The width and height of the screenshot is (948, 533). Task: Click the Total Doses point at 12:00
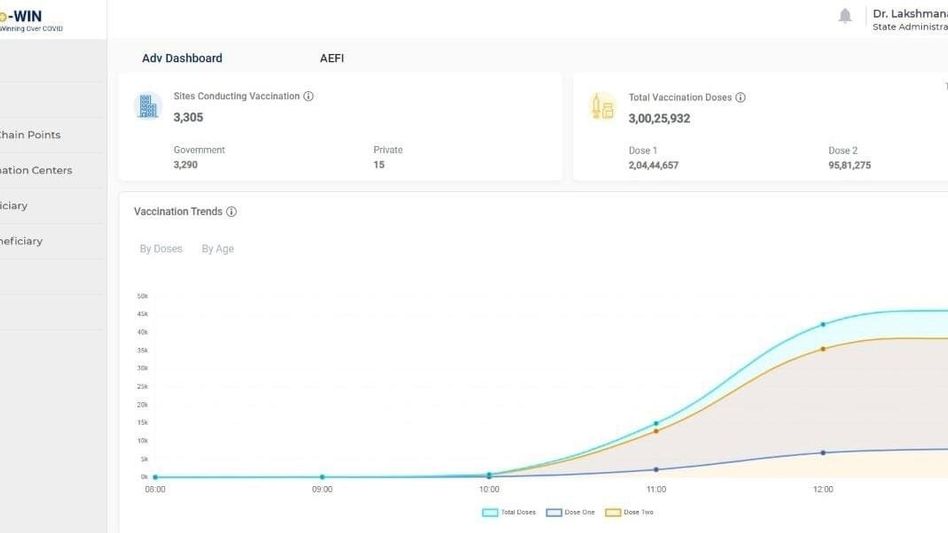[x=823, y=325]
